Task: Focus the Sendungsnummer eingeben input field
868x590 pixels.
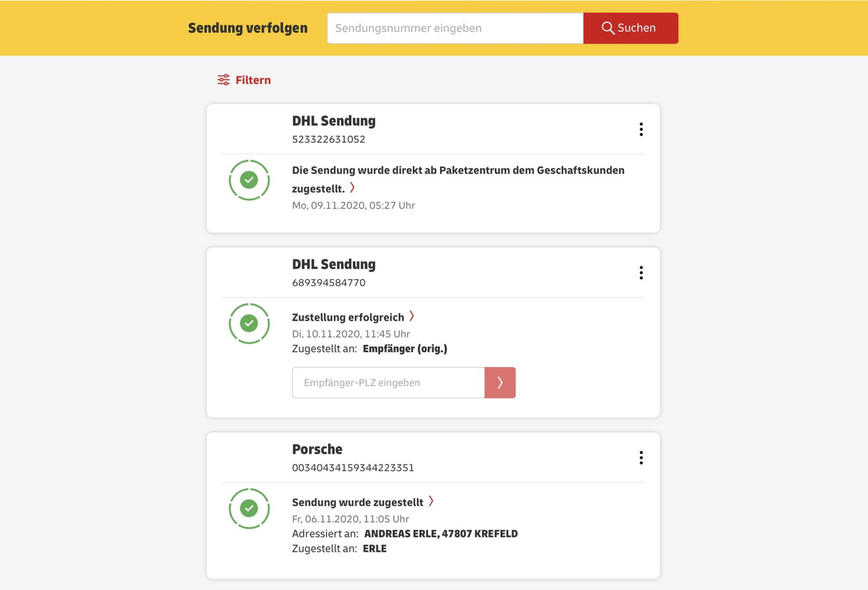Action: [455, 28]
